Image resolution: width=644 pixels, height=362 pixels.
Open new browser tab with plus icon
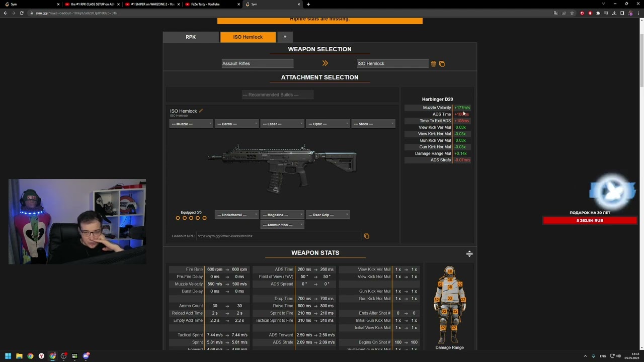[308, 4]
